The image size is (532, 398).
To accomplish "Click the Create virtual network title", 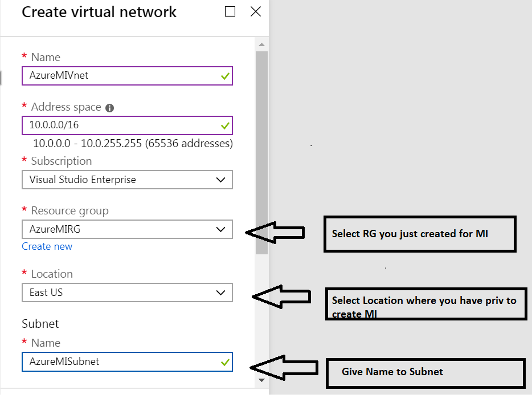I will click(x=99, y=12).
